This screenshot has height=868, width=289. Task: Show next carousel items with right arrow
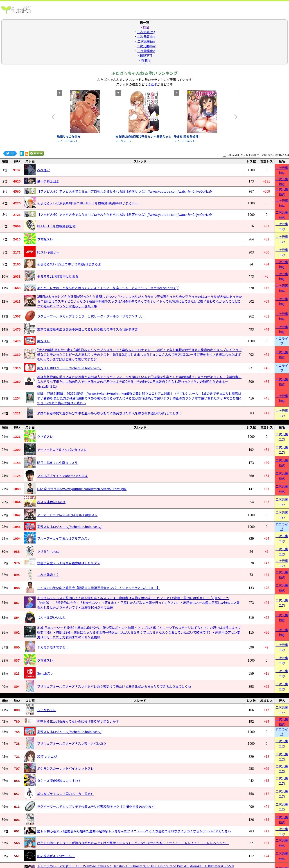[235, 116]
